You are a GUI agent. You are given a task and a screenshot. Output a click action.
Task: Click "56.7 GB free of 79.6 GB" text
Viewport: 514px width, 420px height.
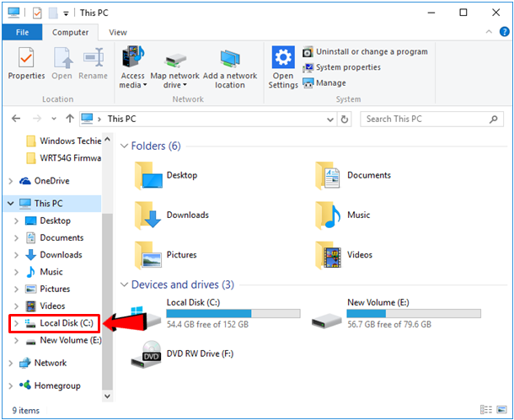pyautogui.click(x=389, y=324)
